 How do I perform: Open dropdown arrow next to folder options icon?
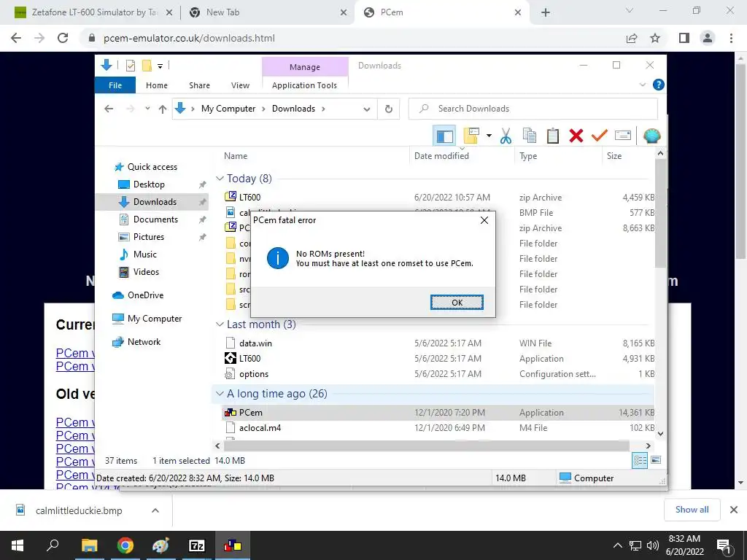(x=489, y=136)
